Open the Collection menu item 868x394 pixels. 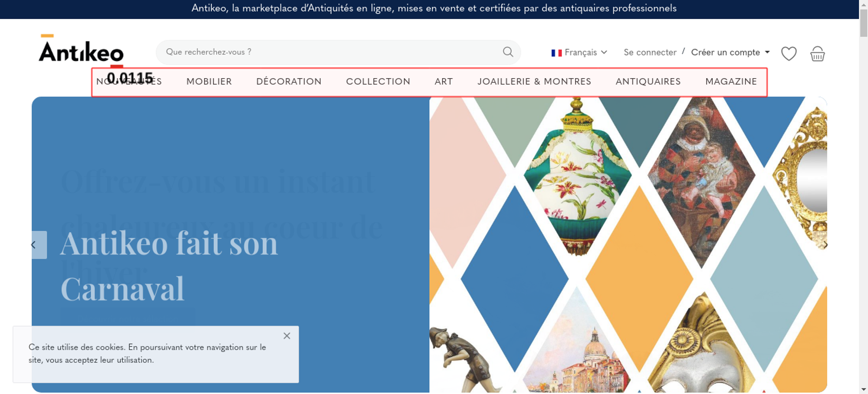tap(378, 82)
